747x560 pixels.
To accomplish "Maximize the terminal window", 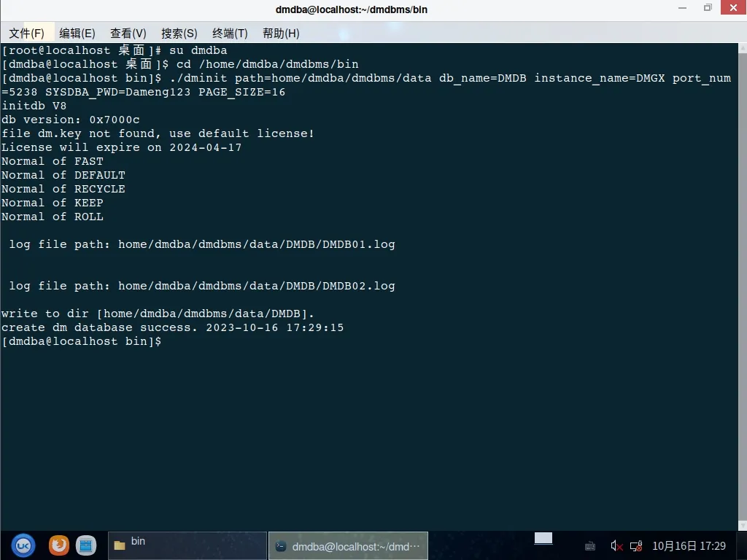I will pyautogui.click(x=707, y=9).
